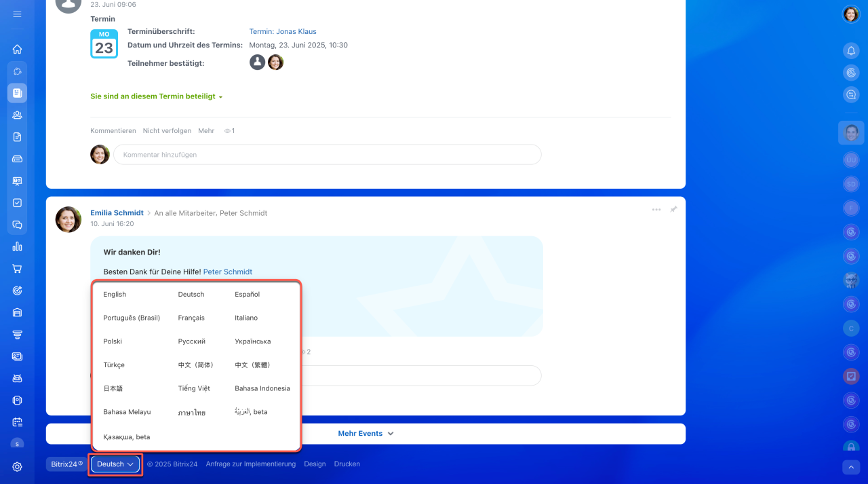The width and height of the screenshot is (868, 484).
Task: Choose Қазақша, beta language
Action: pyautogui.click(x=127, y=437)
